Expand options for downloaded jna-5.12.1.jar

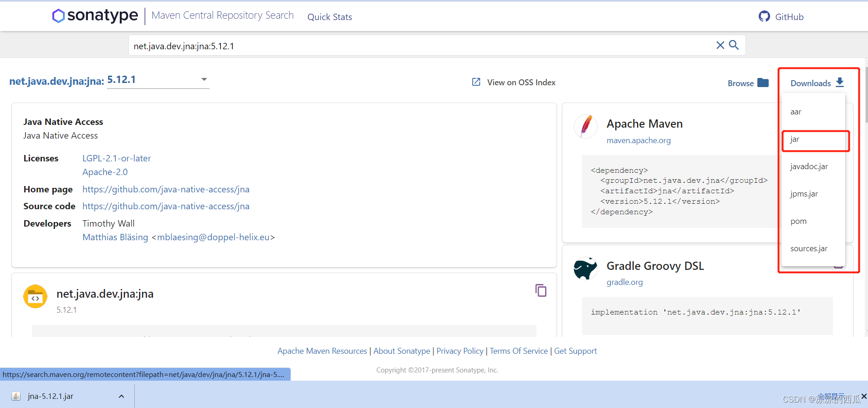pyautogui.click(x=121, y=396)
